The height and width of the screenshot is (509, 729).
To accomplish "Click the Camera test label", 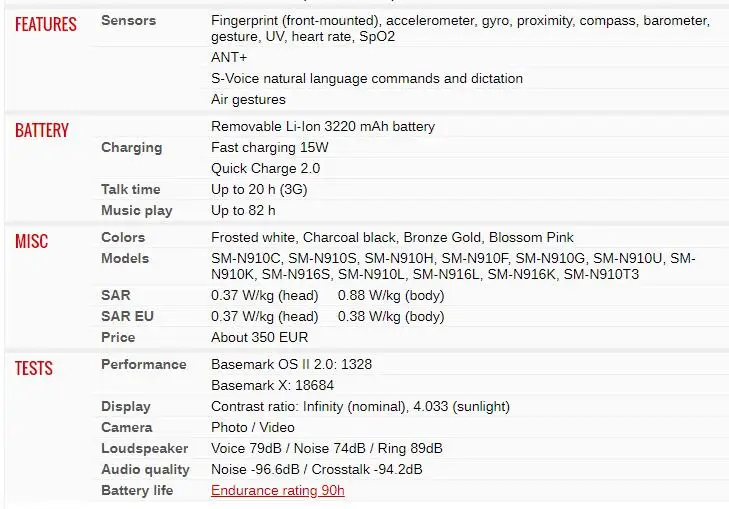I will pyautogui.click(x=127, y=428).
